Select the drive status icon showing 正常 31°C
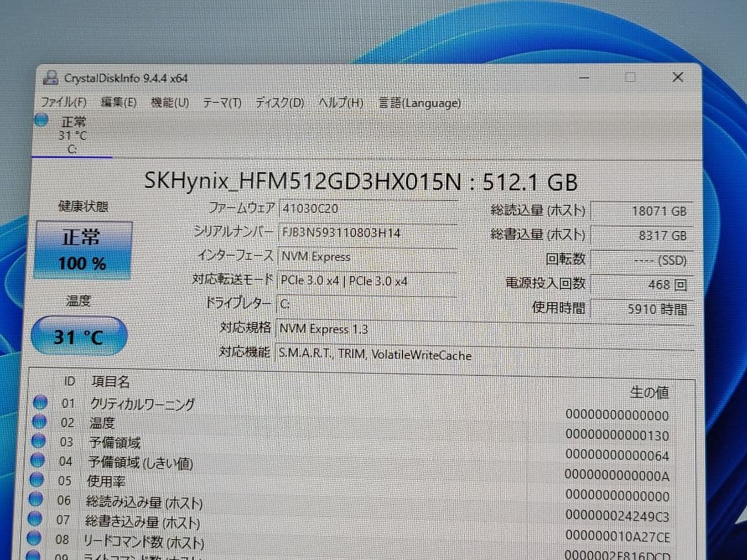Image resolution: width=747 pixels, height=560 pixels. click(41, 122)
